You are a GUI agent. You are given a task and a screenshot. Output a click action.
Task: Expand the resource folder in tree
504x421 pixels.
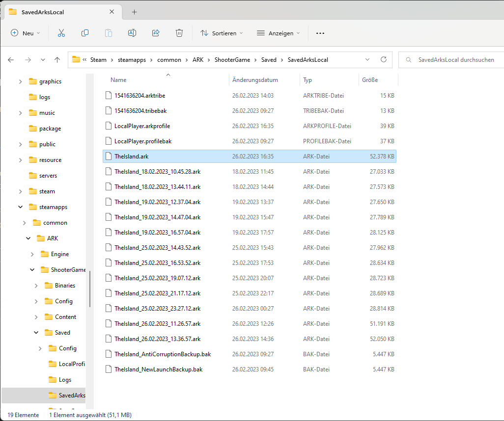click(x=20, y=160)
